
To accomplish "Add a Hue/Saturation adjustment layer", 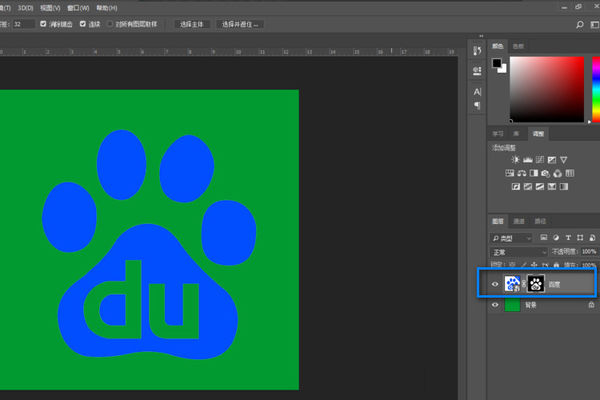I will (x=510, y=173).
